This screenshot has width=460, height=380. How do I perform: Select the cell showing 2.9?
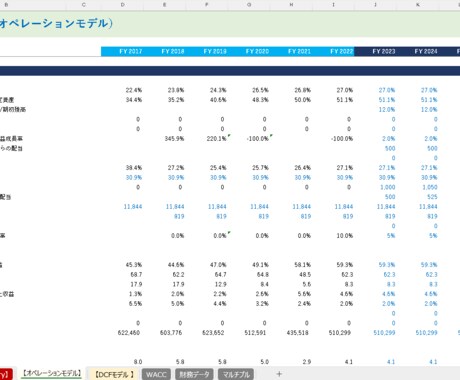click(x=306, y=362)
